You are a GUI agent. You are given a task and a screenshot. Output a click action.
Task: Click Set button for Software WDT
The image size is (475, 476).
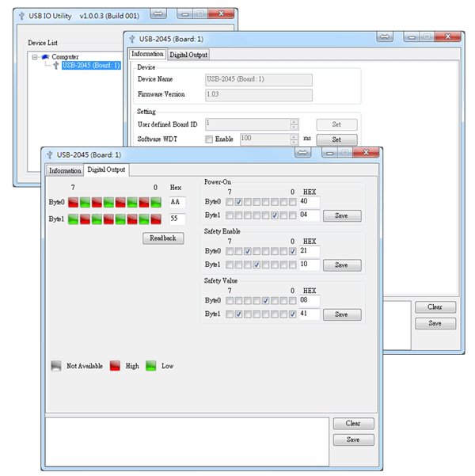click(337, 139)
